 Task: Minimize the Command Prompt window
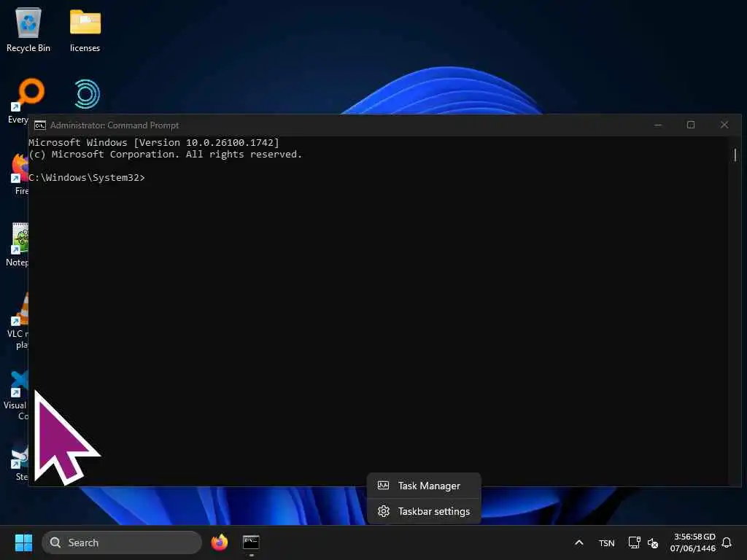click(658, 125)
